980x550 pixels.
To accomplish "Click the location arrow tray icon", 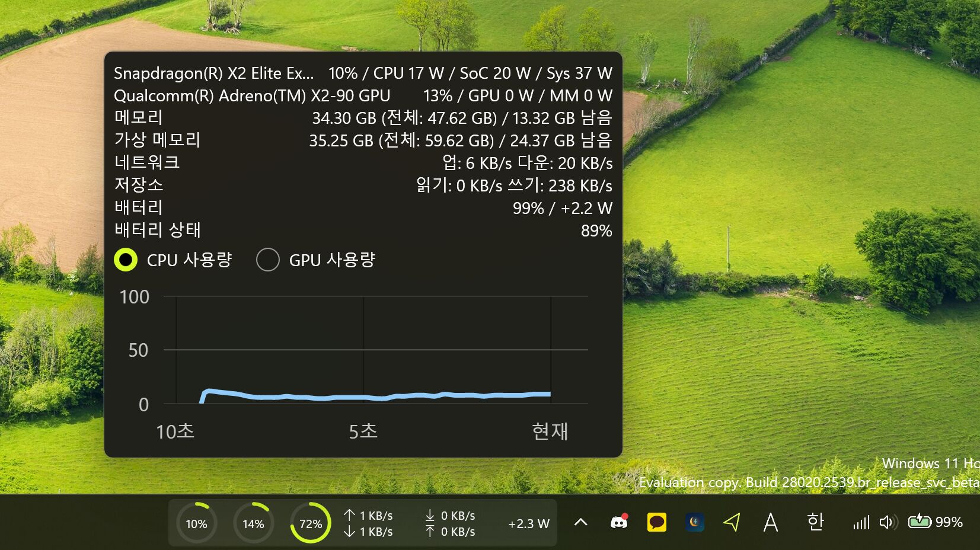I will pyautogui.click(x=733, y=522).
